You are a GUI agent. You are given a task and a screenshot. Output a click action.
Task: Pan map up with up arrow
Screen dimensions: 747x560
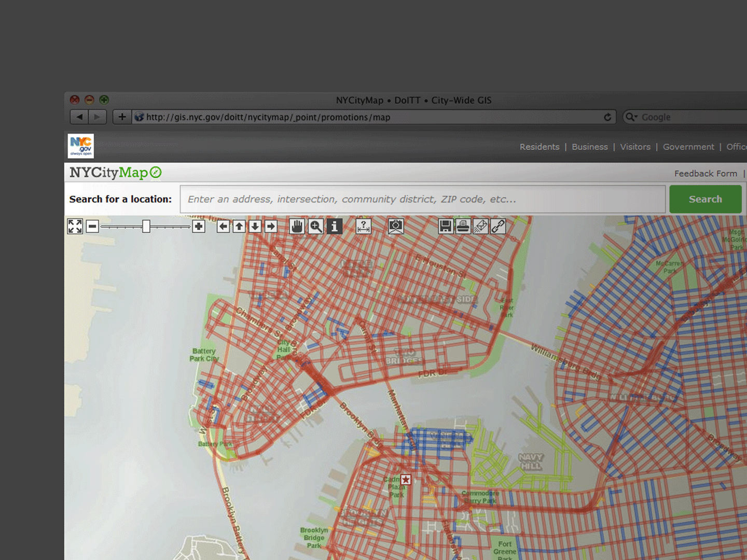(239, 226)
